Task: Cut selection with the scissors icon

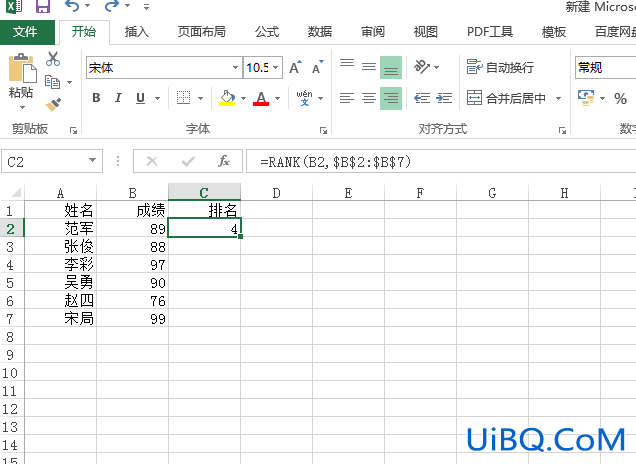Action: [x=53, y=59]
